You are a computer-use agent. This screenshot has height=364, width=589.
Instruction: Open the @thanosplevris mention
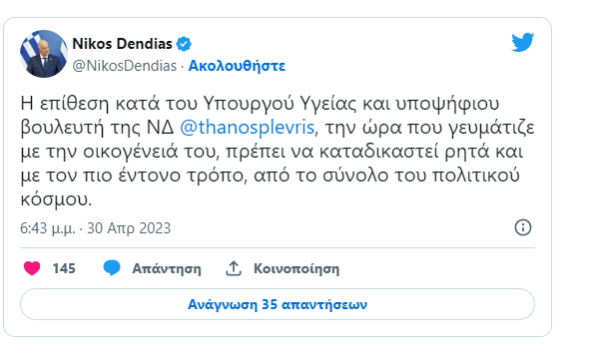pos(248,128)
